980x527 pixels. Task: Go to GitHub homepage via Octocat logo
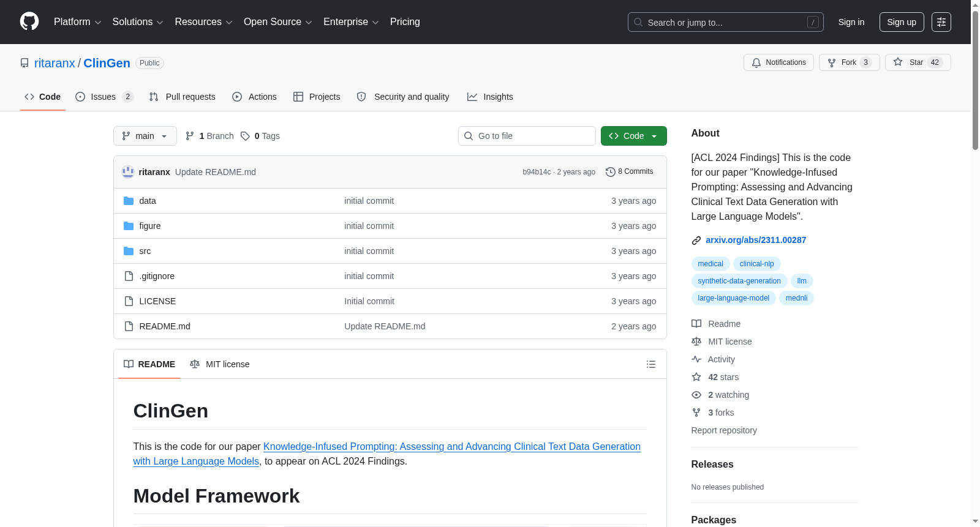(29, 21)
